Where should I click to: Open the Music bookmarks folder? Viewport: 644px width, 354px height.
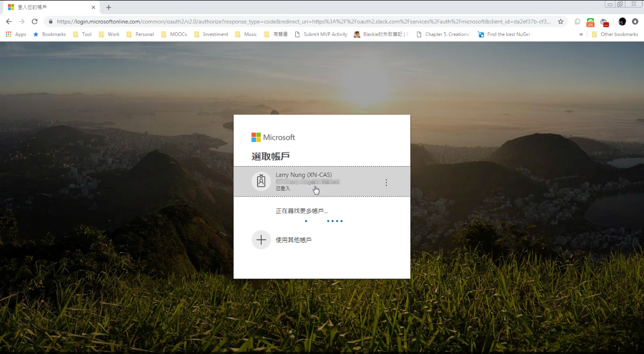pos(246,34)
